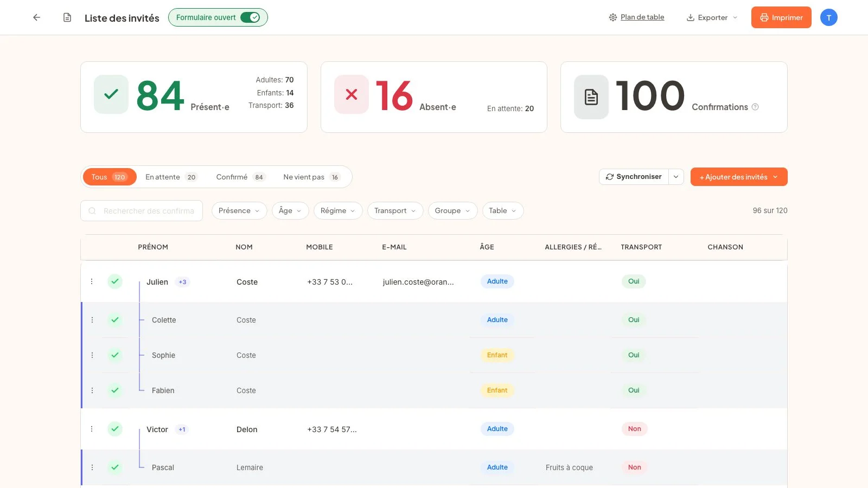Open the Groupe filter dropdown
Screen dimensions: 868x488
452,210
